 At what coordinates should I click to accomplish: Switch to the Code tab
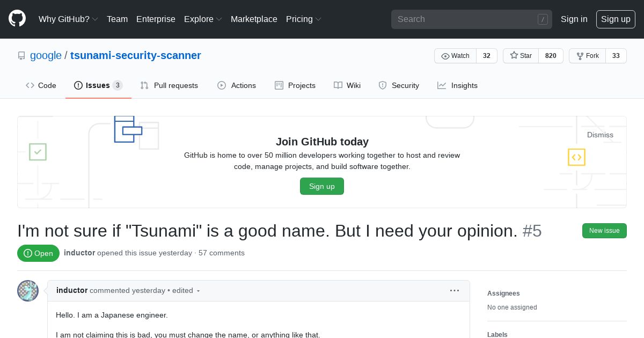(41, 85)
